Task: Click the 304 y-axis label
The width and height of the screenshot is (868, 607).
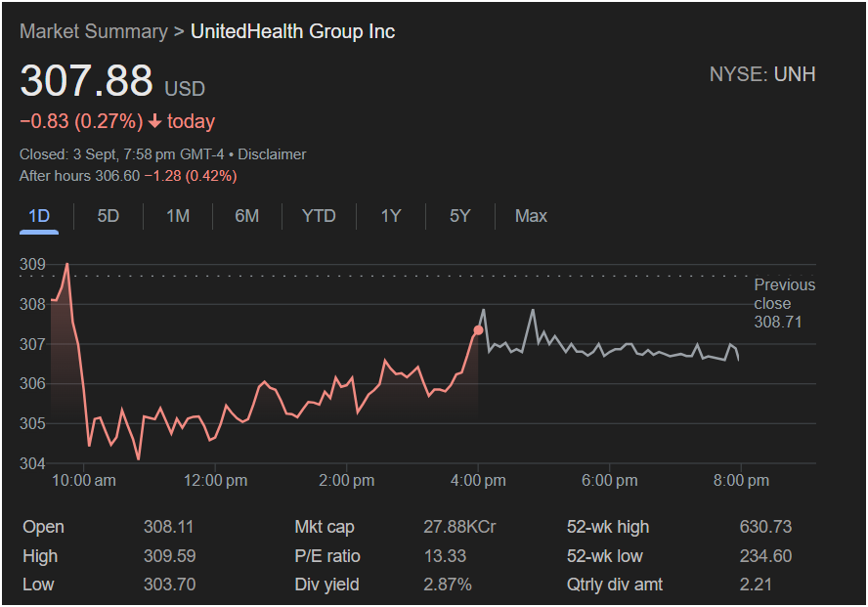Action: pyautogui.click(x=32, y=463)
